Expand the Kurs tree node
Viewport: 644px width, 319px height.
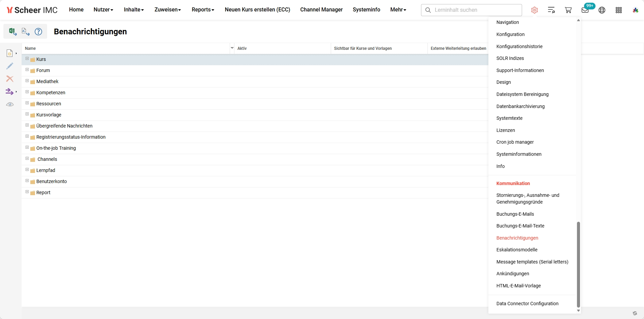[x=27, y=59]
